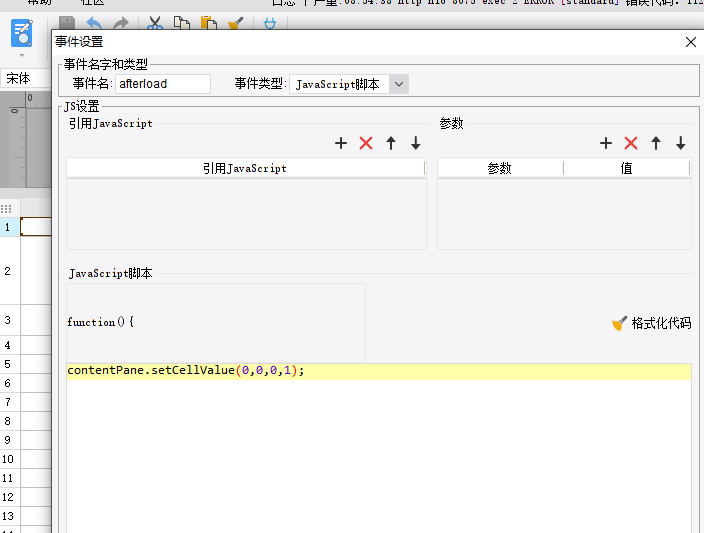Click the 事件名 afterload input field
The image size is (704, 533).
coord(163,84)
